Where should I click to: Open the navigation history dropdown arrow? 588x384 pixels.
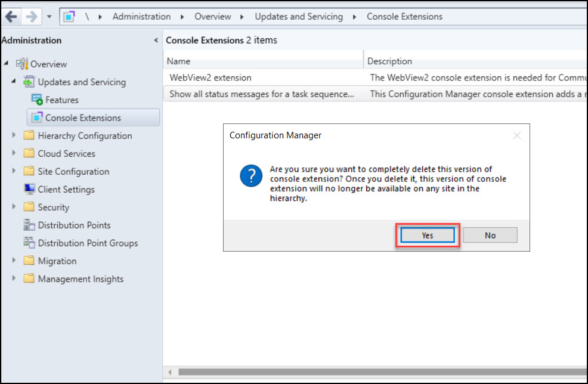click(x=49, y=17)
